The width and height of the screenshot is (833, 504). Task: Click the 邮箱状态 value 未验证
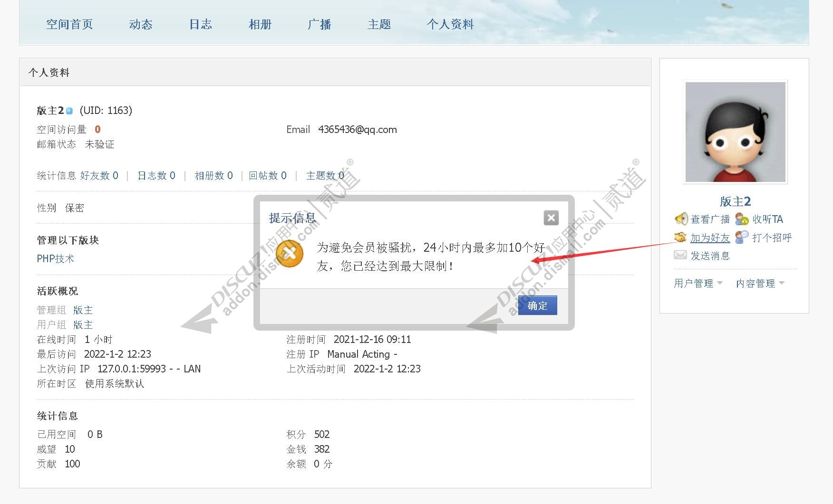tap(100, 144)
